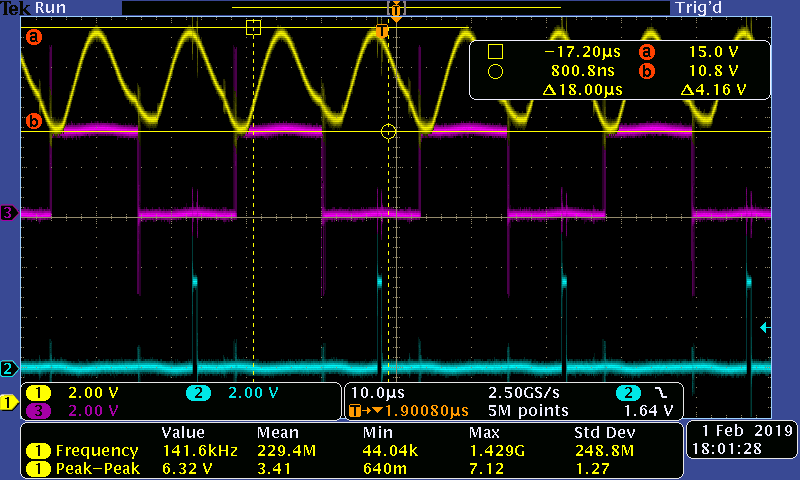Viewport: 800px width, 480px height.
Task: Click the 800.8ns cursor time readout
Action: 583,71
